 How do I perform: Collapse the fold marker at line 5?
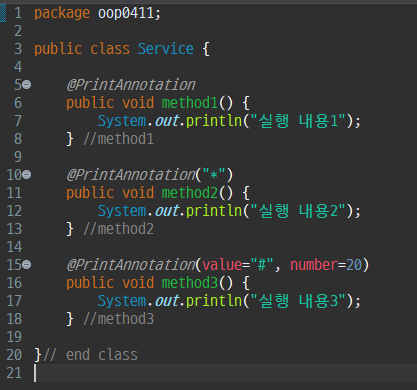pos(27,85)
